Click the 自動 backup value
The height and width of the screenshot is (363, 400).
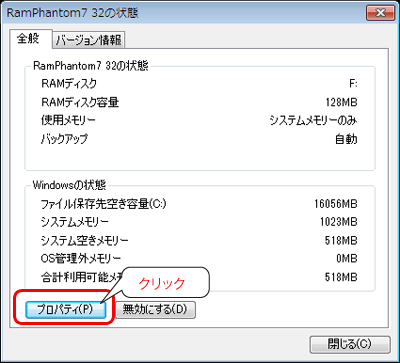point(346,139)
